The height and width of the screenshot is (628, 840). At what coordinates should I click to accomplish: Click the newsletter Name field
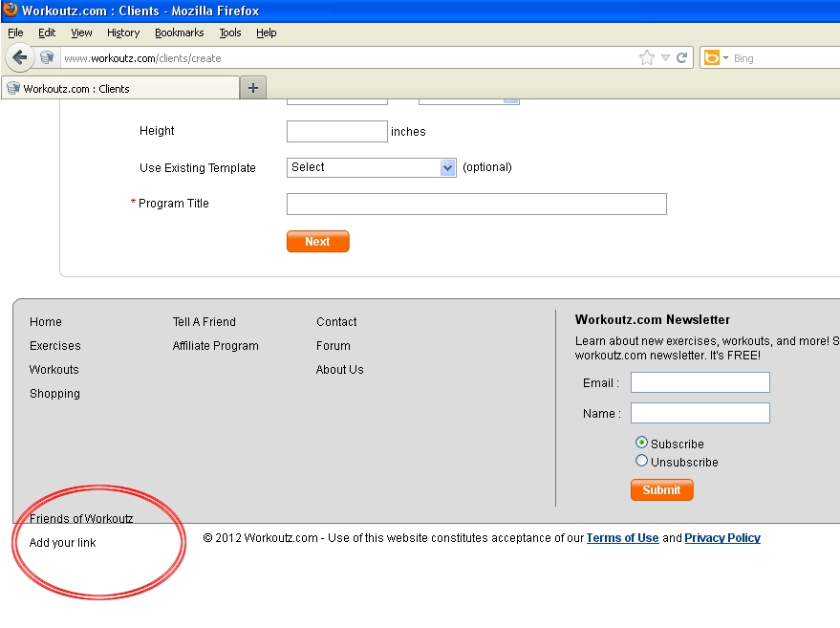click(x=700, y=413)
